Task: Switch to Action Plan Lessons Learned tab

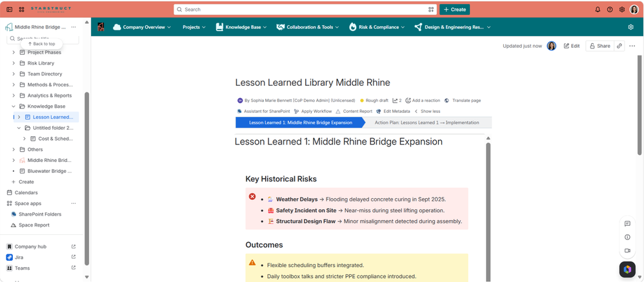Action: [x=427, y=123]
